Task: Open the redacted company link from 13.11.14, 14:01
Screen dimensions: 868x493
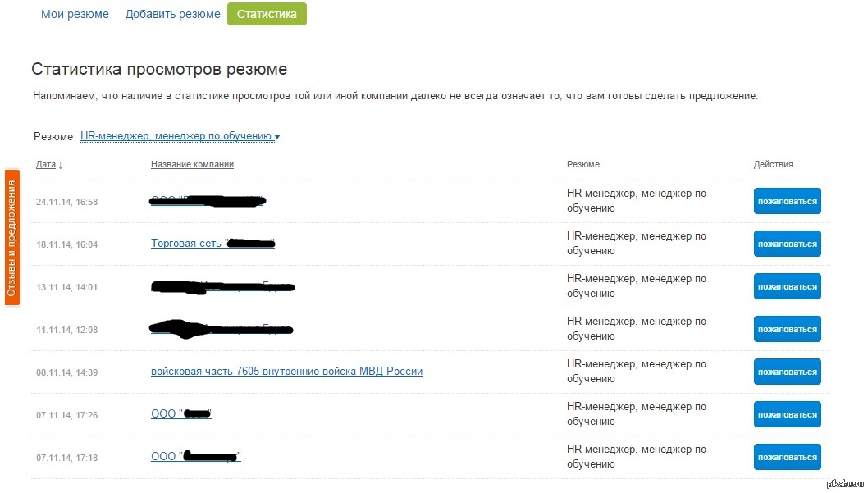Action: point(222,286)
